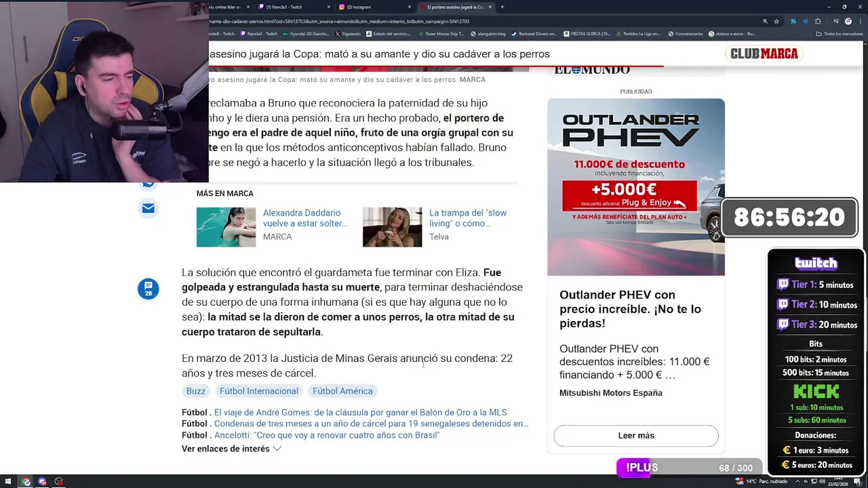Open the Backseat Drivers bookmark
This screenshot has width=868, height=488.
[534, 33]
